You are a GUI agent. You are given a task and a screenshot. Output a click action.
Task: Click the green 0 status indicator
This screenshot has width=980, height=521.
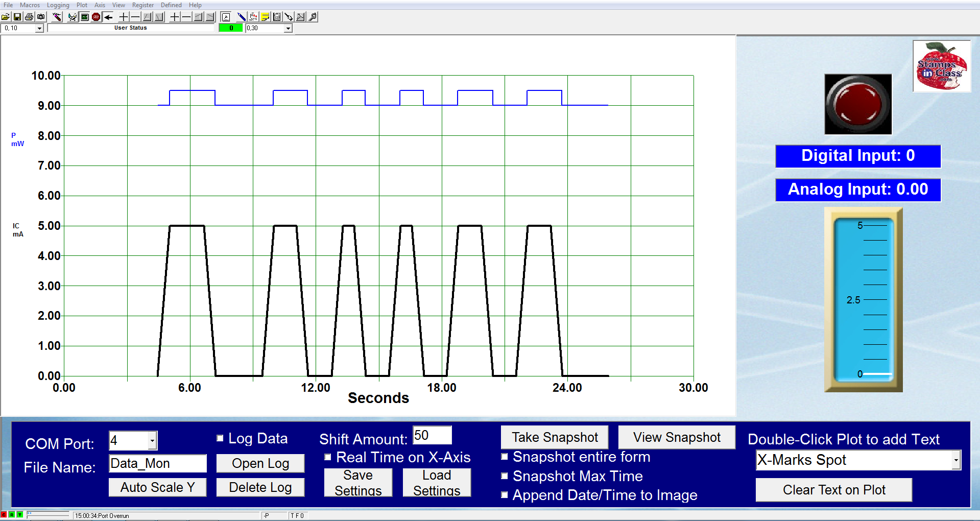pyautogui.click(x=231, y=28)
